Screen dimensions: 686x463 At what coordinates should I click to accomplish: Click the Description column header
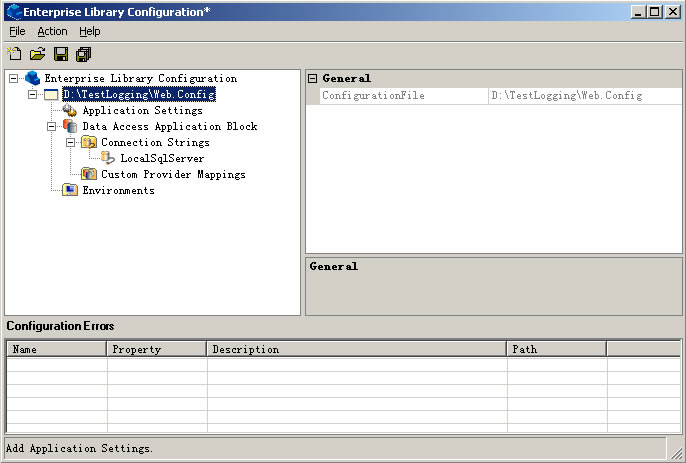point(357,349)
